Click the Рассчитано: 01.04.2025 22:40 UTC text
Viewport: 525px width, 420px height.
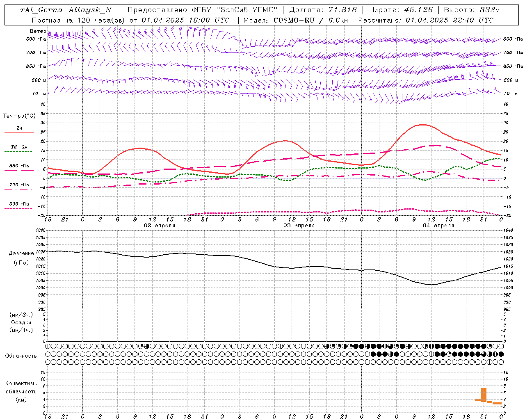[426, 20]
